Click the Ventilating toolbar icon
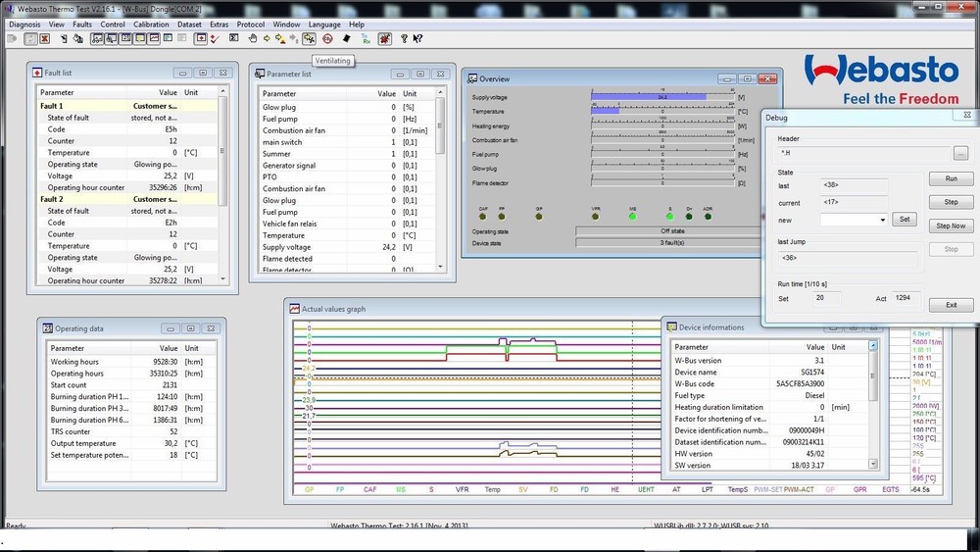 309,39
